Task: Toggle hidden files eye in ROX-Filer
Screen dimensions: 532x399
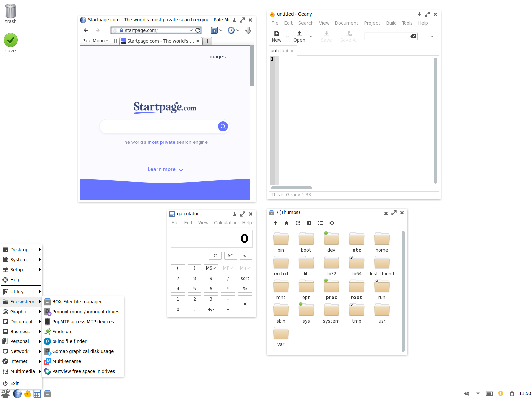Action: tap(332, 223)
